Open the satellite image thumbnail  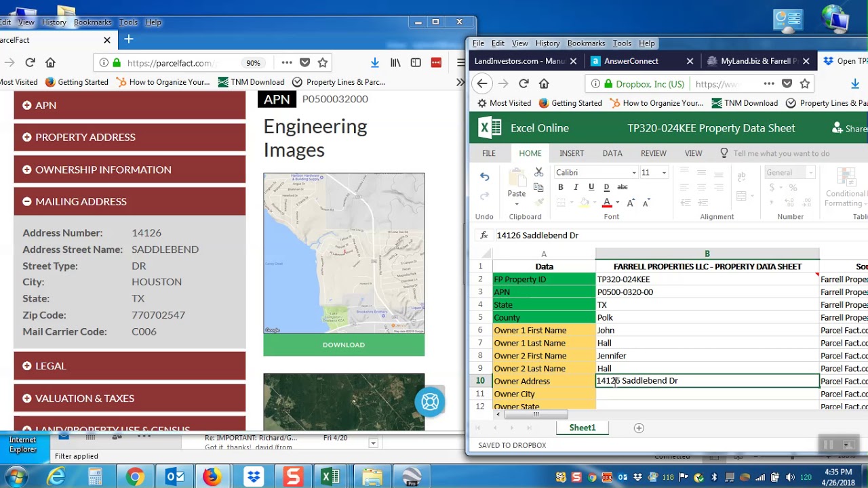point(344,402)
